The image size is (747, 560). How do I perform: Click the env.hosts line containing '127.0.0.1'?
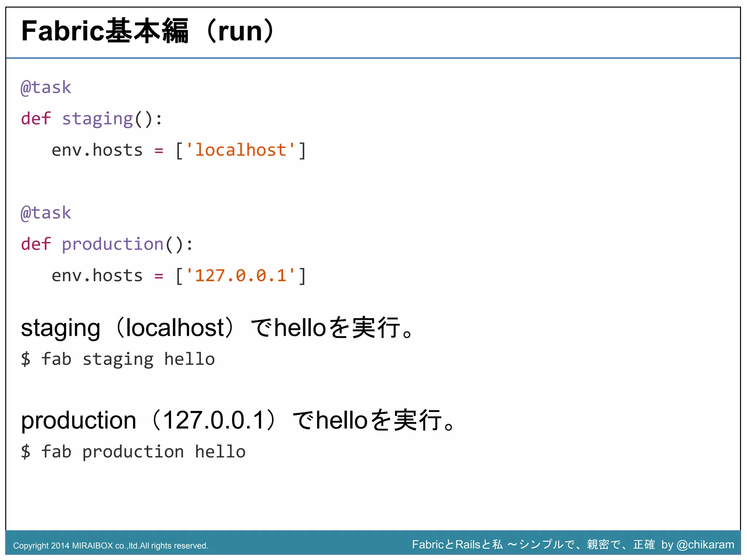179,276
